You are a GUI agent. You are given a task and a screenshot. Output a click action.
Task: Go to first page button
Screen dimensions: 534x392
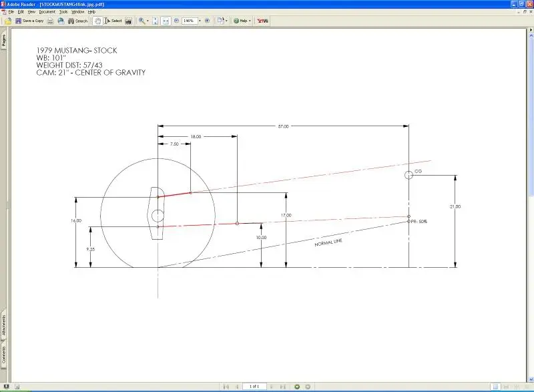226,387
